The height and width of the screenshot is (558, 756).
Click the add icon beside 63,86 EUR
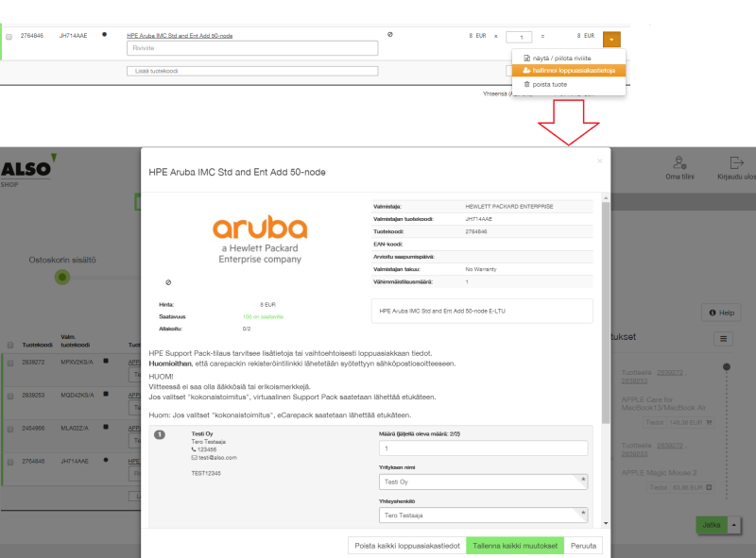coord(709,487)
